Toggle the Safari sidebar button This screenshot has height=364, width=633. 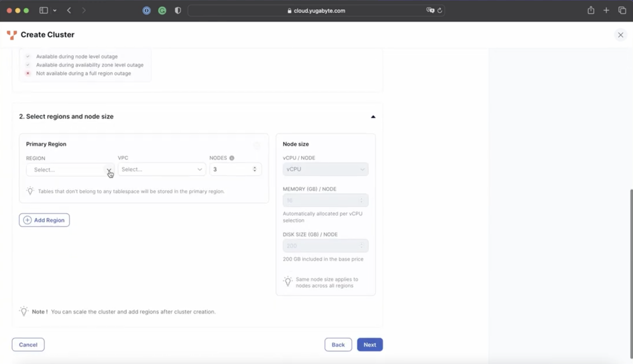click(43, 10)
